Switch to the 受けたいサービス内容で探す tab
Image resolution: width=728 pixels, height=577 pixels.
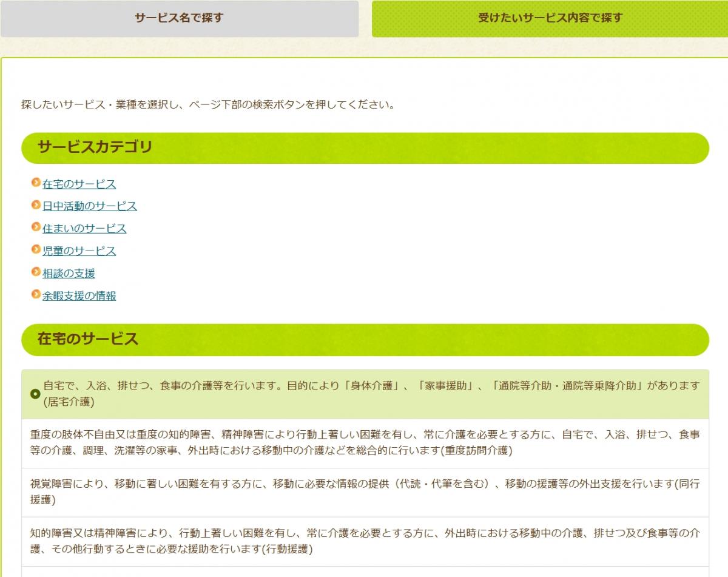(x=548, y=18)
